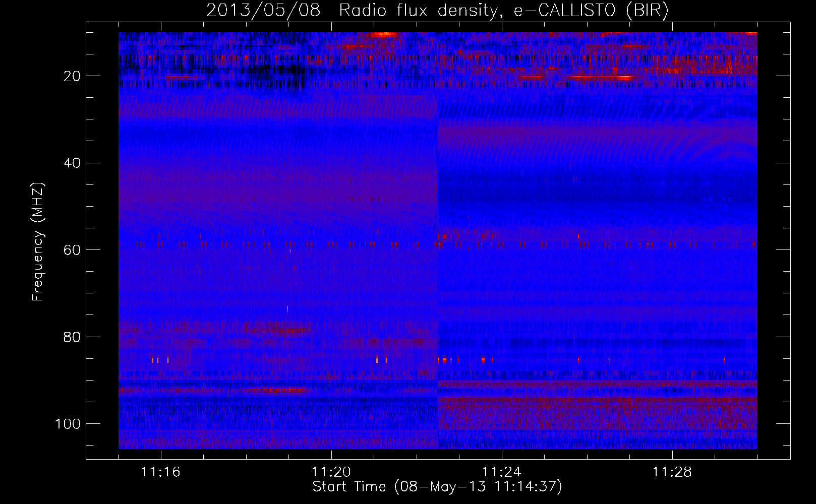Click the 'Frequency (MHZ)' axis label

pyautogui.click(x=38, y=241)
